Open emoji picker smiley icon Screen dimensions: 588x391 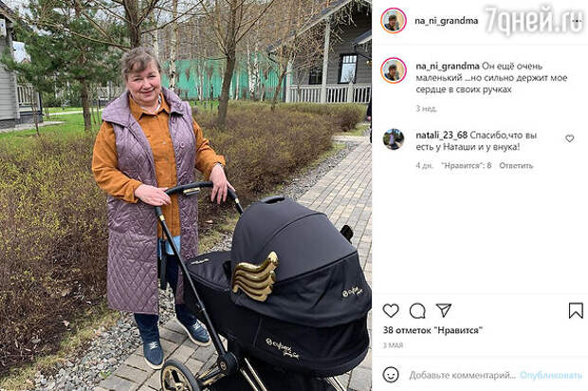pos(391,375)
